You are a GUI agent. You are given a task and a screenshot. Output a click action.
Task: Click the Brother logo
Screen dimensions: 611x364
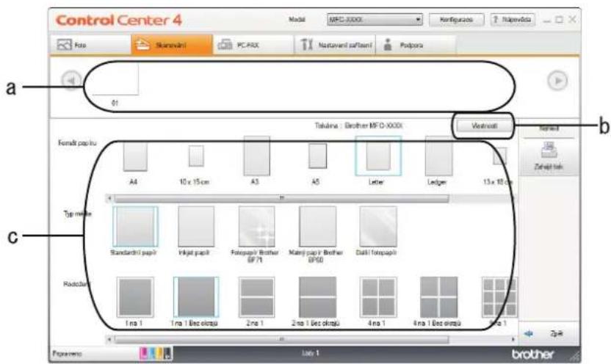532,354
